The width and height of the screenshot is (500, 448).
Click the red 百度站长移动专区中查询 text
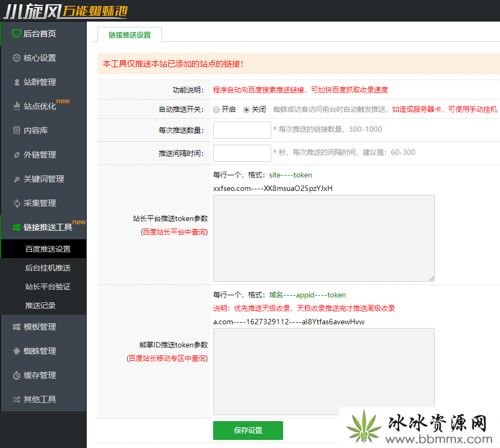167,359
